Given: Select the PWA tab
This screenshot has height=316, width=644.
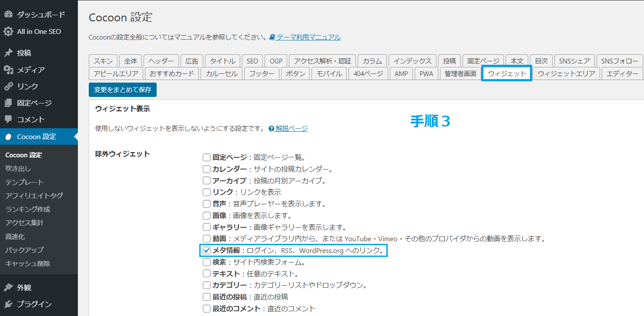Looking at the screenshot, I should pyautogui.click(x=426, y=73).
